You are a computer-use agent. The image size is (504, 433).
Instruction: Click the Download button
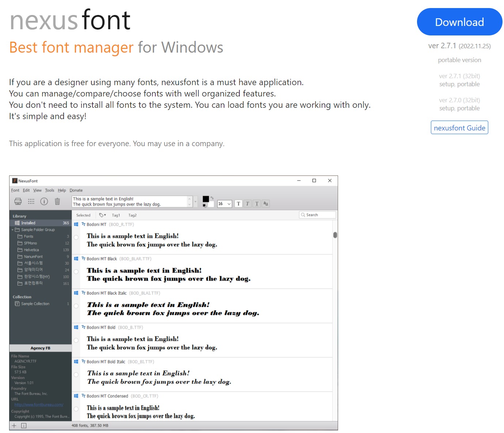pos(459,22)
